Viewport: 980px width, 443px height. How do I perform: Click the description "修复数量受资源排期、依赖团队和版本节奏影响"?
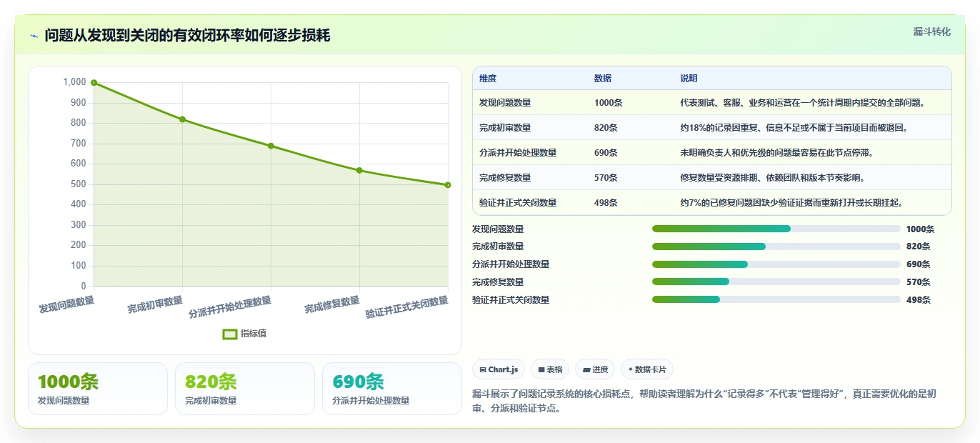[772, 178]
